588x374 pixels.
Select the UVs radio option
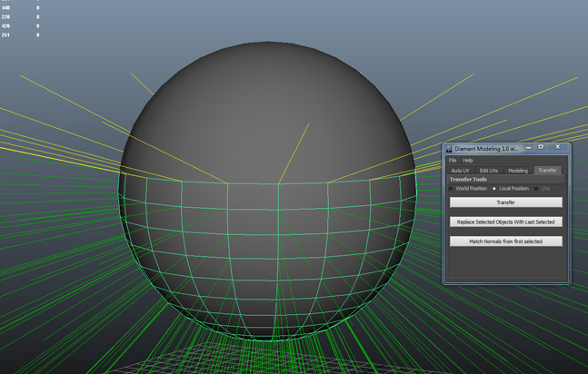(x=536, y=189)
